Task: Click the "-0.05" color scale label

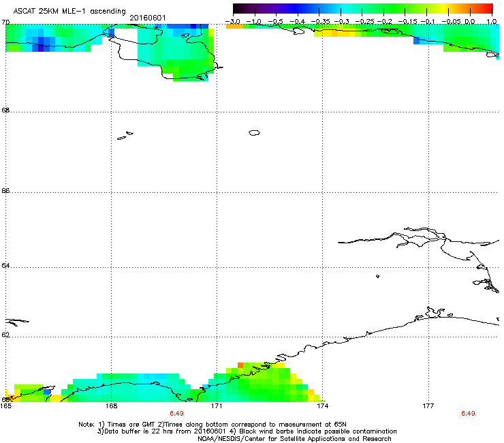Action: point(452,22)
